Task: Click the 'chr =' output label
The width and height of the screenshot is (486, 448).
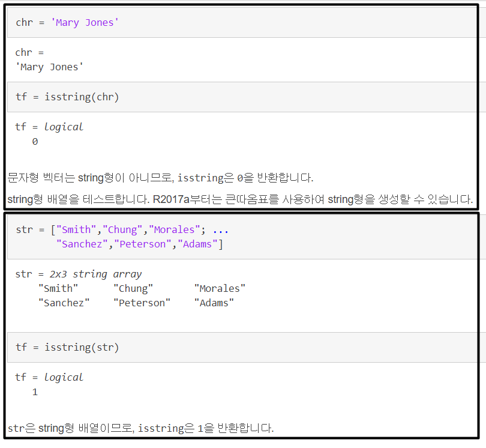Action: [30, 53]
